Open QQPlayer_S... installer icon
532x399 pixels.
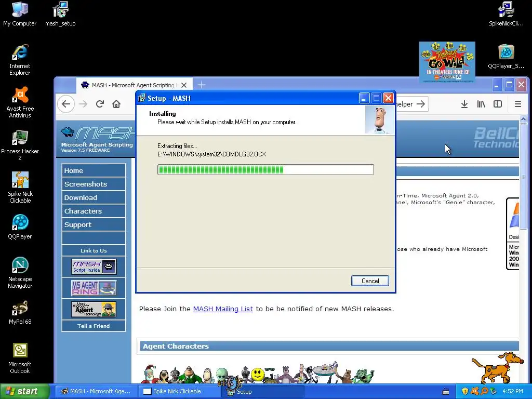pos(506,57)
